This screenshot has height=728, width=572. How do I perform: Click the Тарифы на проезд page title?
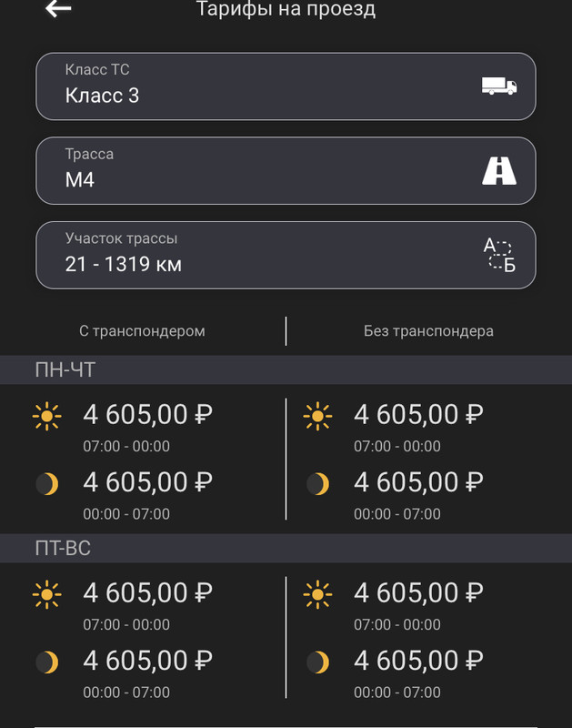(286, 9)
